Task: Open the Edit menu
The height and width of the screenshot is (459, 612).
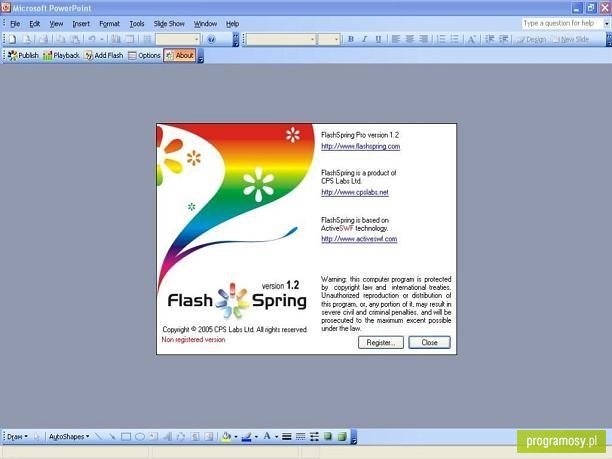Action: [35, 24]
